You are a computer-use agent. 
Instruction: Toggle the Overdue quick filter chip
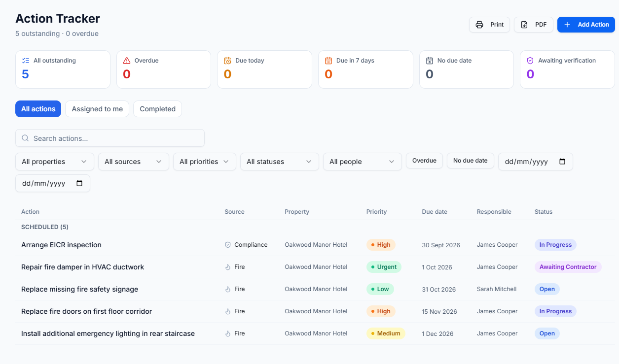pos(424,161)
